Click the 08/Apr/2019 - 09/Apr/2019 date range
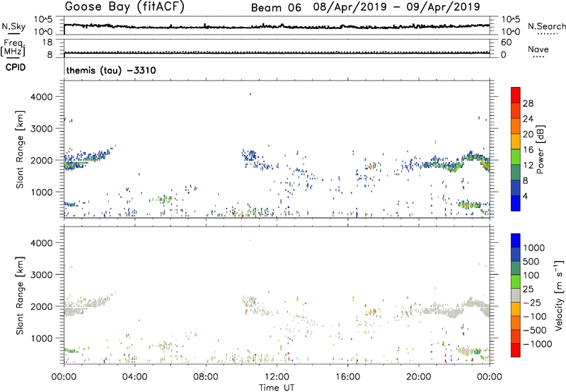 coord(396,7)
